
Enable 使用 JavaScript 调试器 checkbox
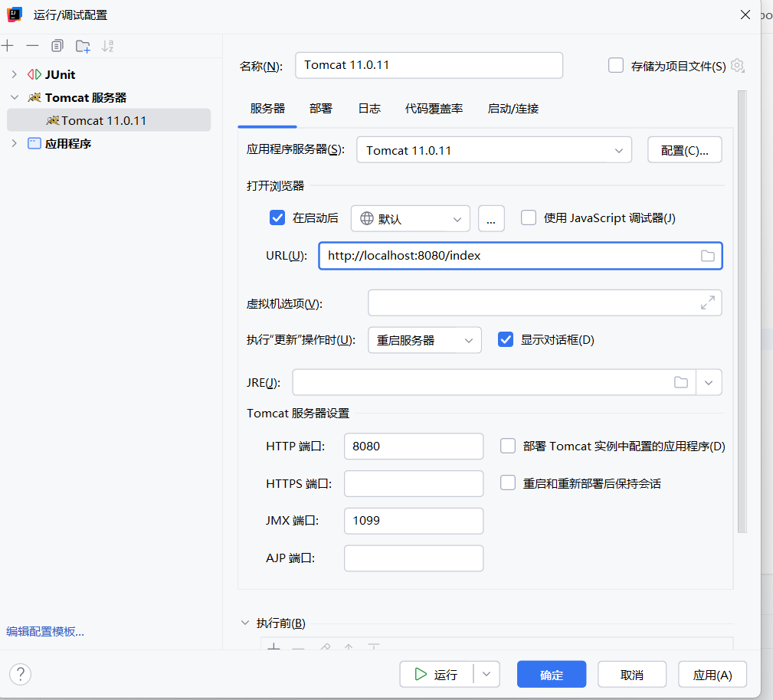pyautogui.click(x=529, y=218)
